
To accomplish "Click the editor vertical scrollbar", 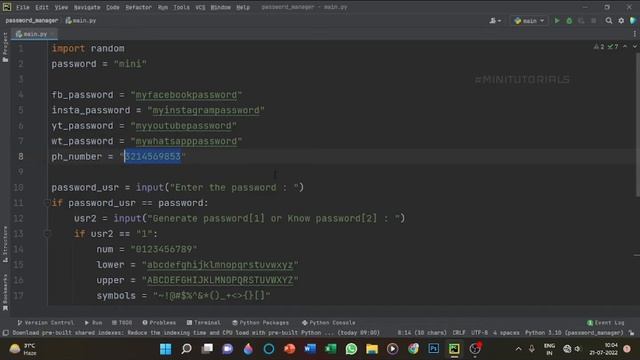I will (x=637, y=124).
